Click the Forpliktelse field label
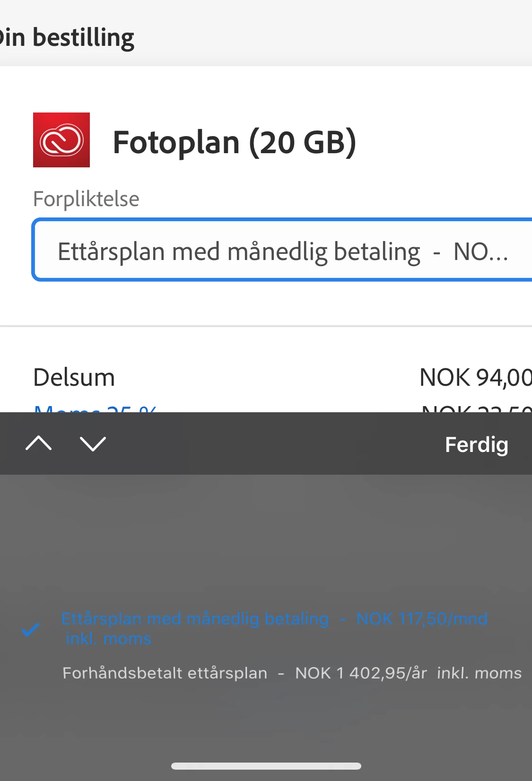 86,199
